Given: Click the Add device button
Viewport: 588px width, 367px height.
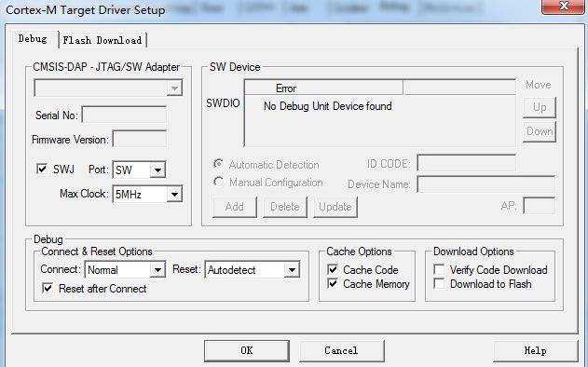Looking at the screenshot, I should pyautogui.click(x=235, y=207).
